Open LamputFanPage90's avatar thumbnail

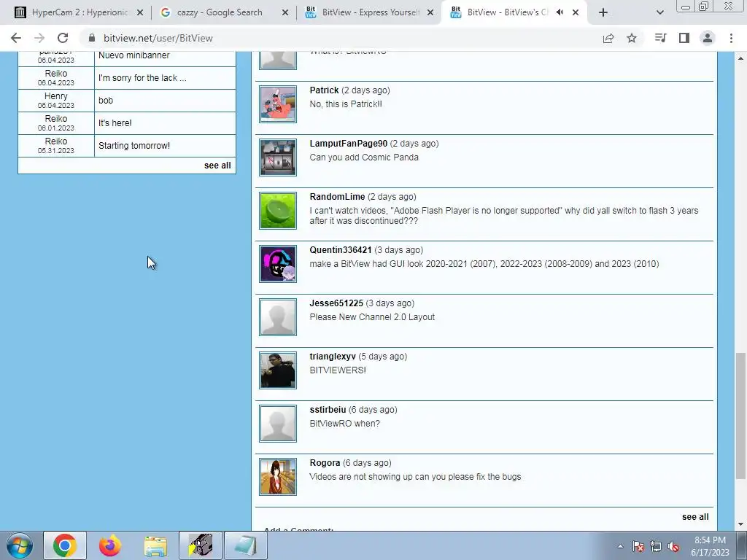tap(278, 157)
